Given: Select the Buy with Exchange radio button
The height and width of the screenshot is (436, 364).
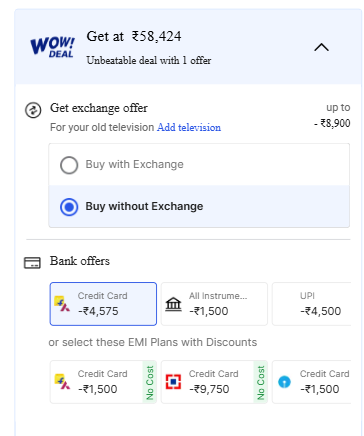Looking at the screenshot, I should pos(69,165).
